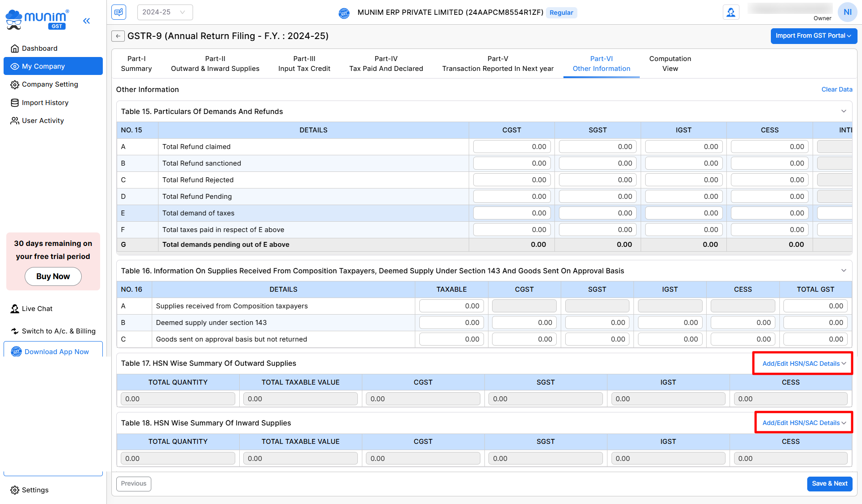This screenshot has width=862, height=504.
Task: Expand Import From GST Portal dropdown
Action: coord(814,36)
